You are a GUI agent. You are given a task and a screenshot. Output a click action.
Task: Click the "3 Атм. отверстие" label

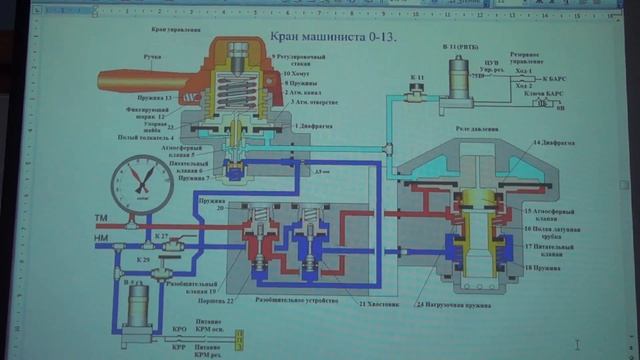point(314,102)
